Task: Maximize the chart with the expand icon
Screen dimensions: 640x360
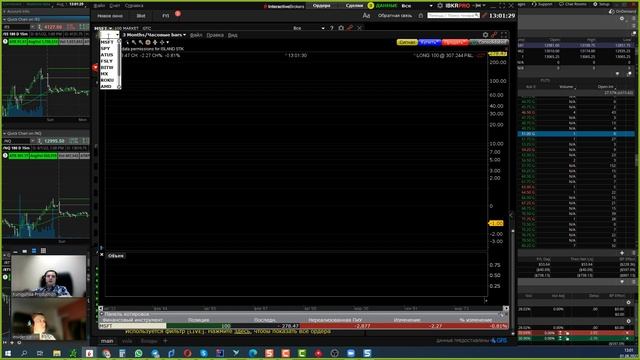Action: 504,35
